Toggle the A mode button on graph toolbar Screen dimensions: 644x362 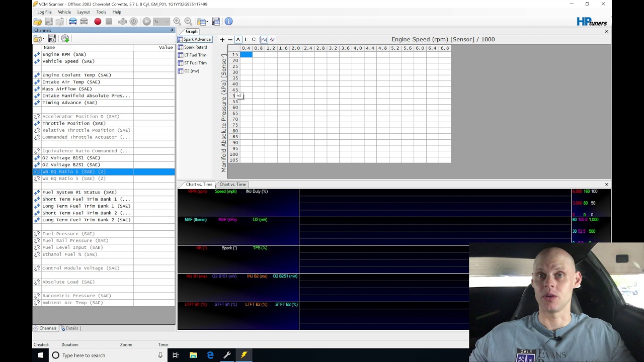pos(238,40)
